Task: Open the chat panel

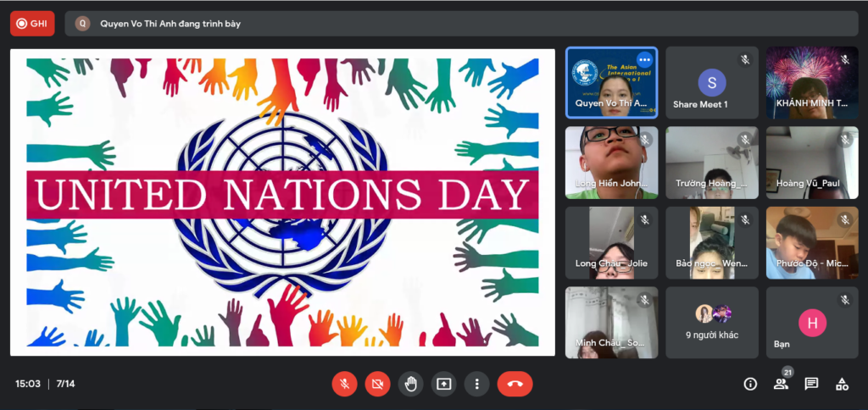Action: pos(811,384)
